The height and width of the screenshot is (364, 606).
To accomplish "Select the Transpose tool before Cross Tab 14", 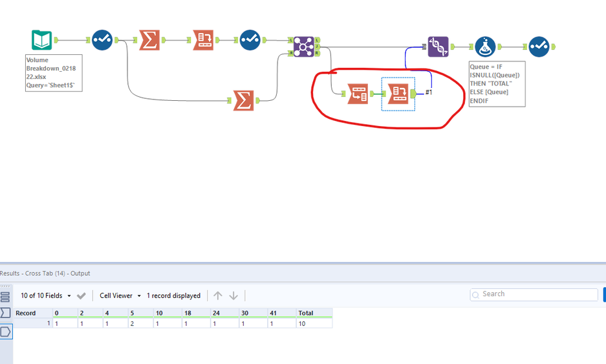I will 358,94.
